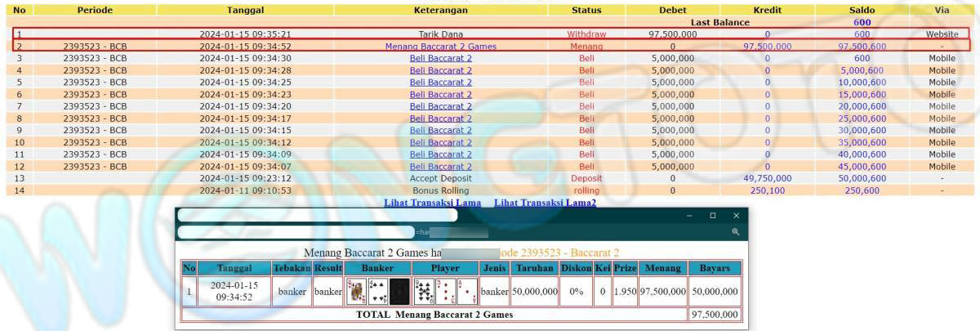The image size is (980, 331).
Task: Click the Banker's queen card image
Action: point(356,291)
